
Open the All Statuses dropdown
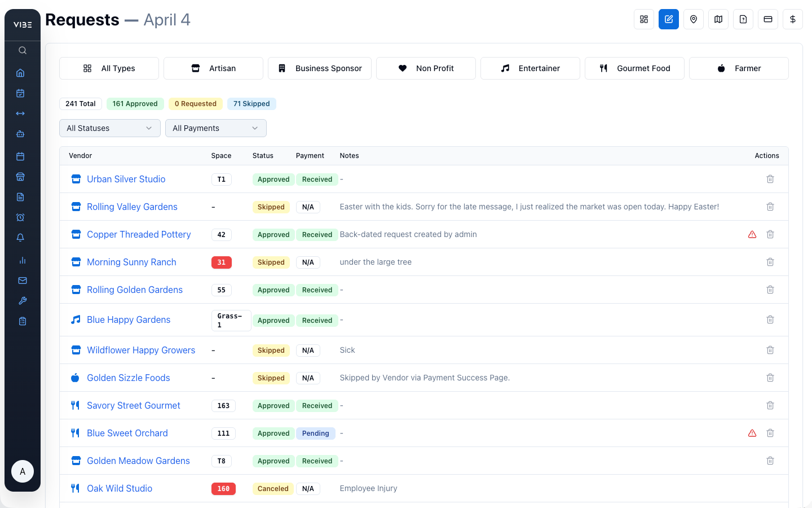click(x=109, y=128)
